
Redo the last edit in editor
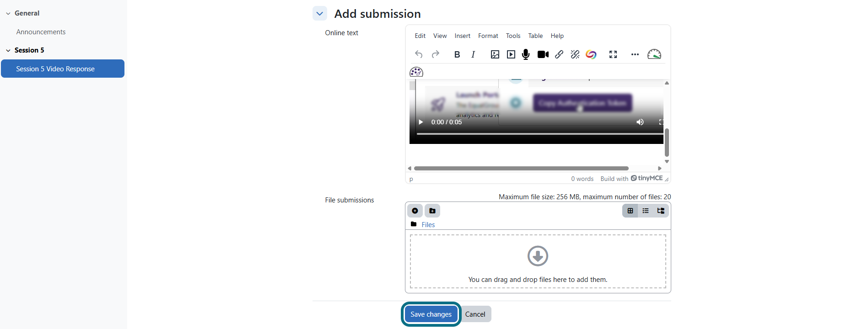point(436,54)
